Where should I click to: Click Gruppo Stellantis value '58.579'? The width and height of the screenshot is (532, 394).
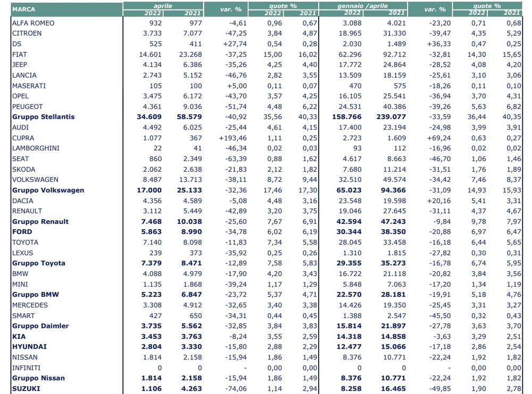click(189, 116)
